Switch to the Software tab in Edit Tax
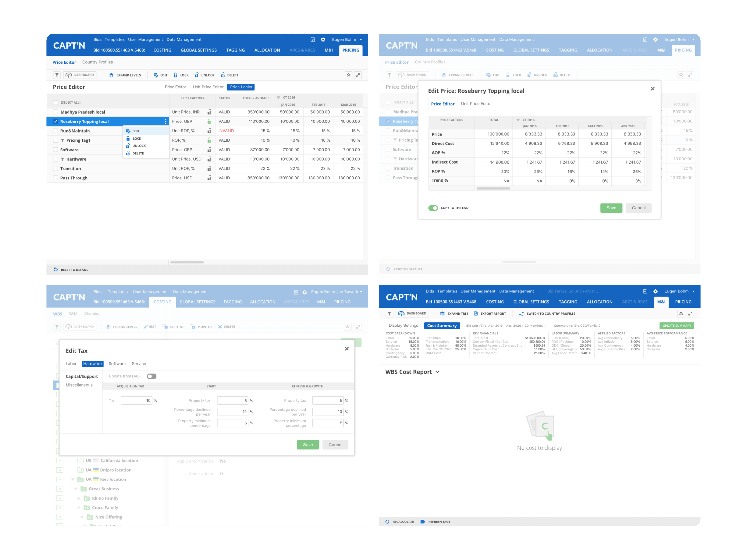Screen dimensions: 747x560 coord(117,364)
